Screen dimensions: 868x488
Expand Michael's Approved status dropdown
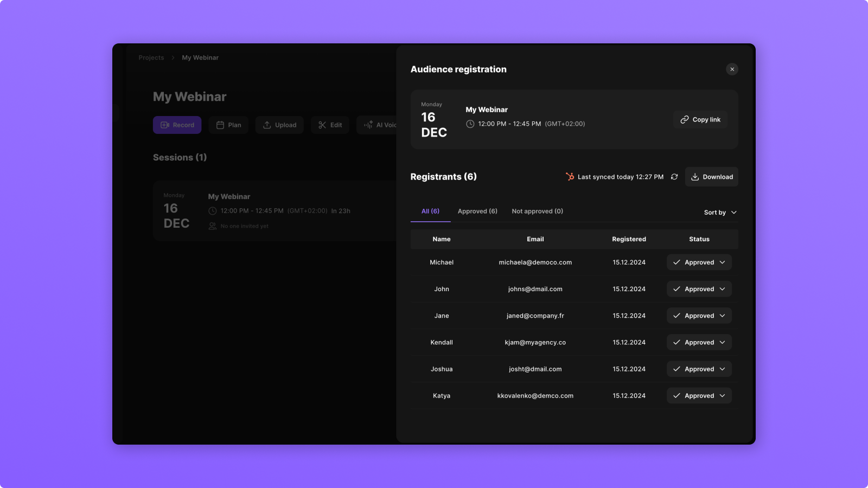click(699, 262)
